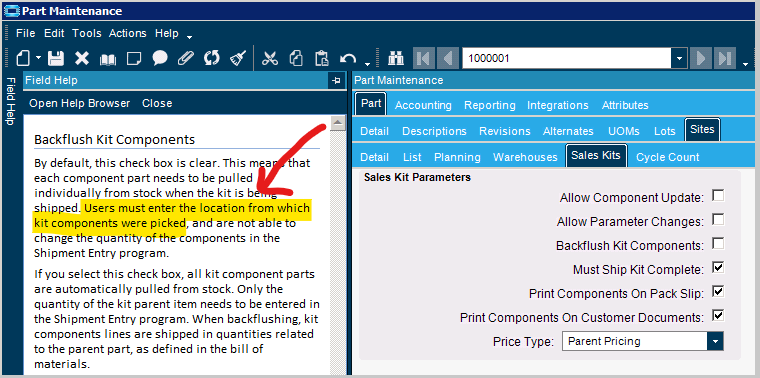This screenshot has height=378, width=760.
Task: Uncheck Print Components On Pack Slip
Action: pos(718,292)
